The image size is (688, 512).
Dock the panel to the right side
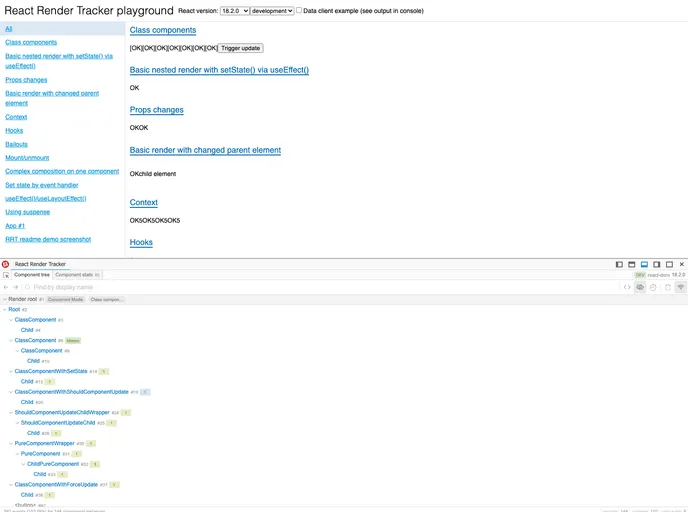657,264
